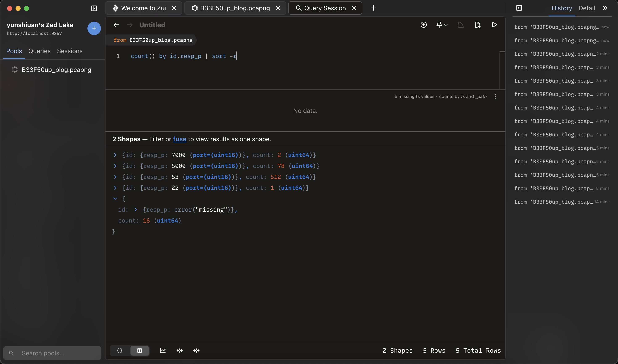This screenshot has height=364, width=618.
Task: Click the circled plus icon in toolbar
Action: pyautogui.click(x=423, y=25)
